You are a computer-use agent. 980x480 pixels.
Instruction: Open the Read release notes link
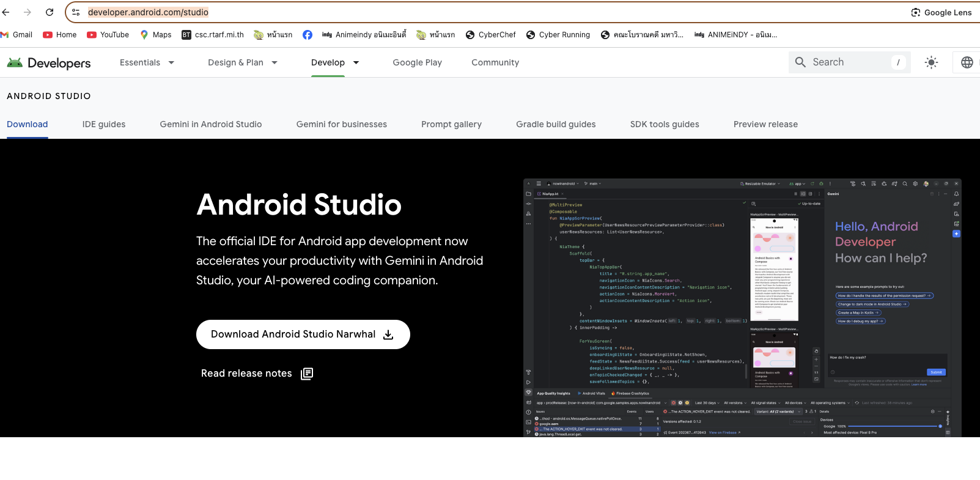257,374
